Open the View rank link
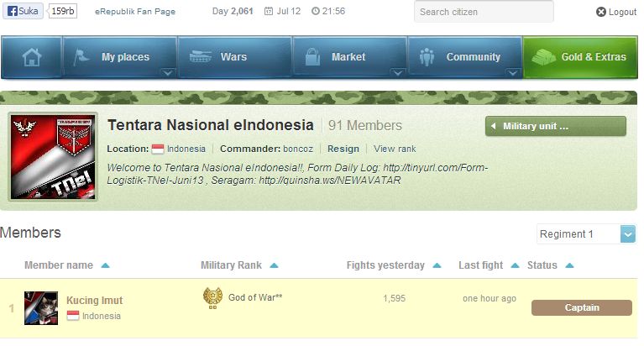644x346 pixels. point(395,149)
